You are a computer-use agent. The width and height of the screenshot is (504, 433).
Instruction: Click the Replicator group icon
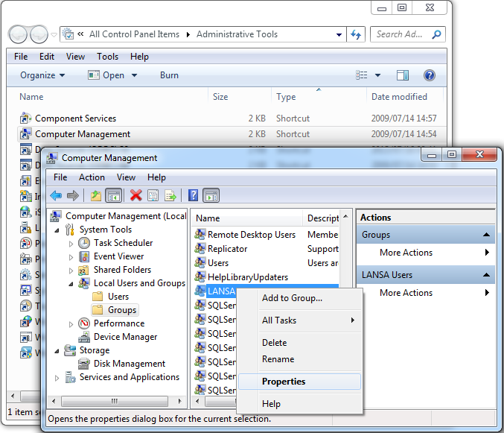200,248
